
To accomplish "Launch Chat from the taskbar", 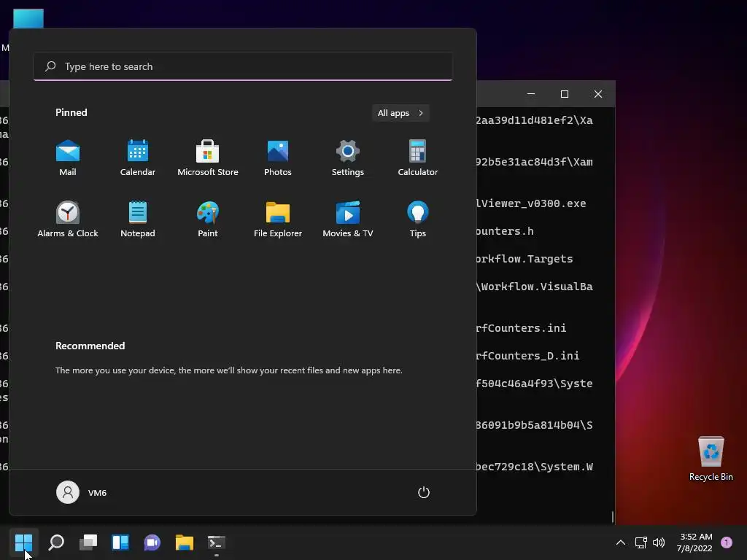I will point(152,542).
